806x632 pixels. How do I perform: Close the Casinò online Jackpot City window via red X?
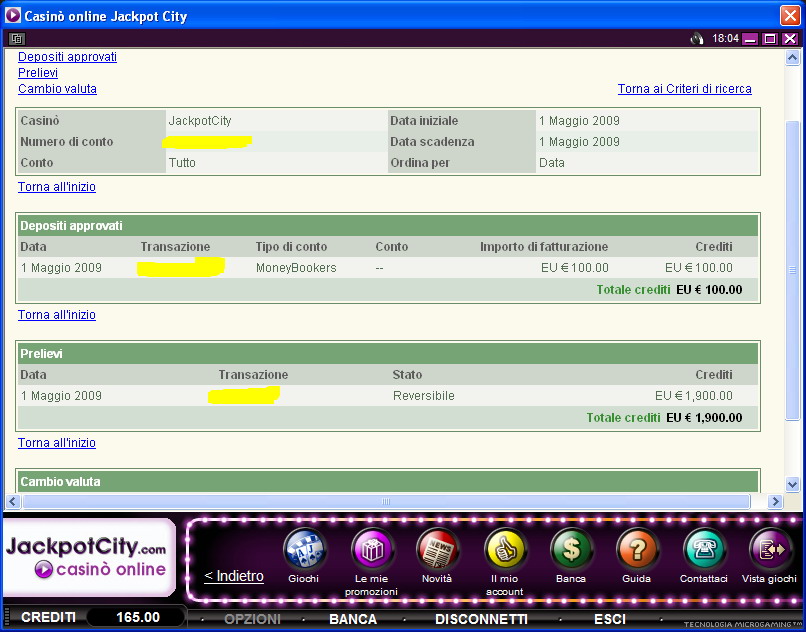click(790, 15)
